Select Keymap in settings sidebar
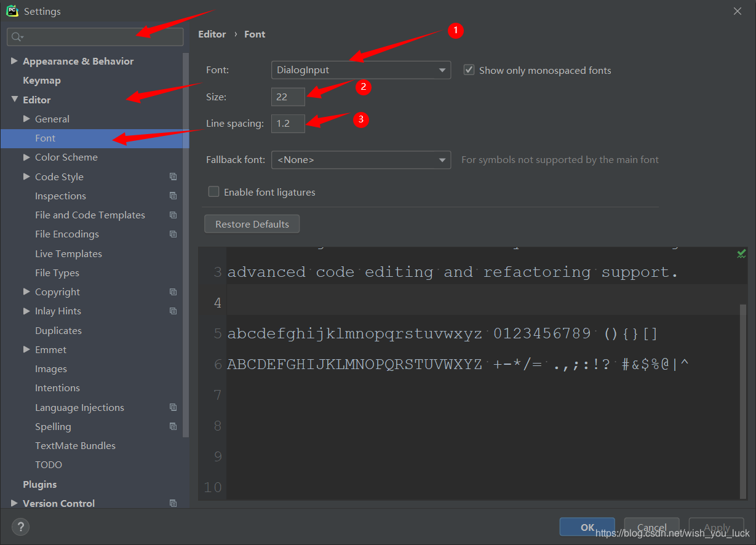The height and width of the screenshot is (545, 756). 41,81
